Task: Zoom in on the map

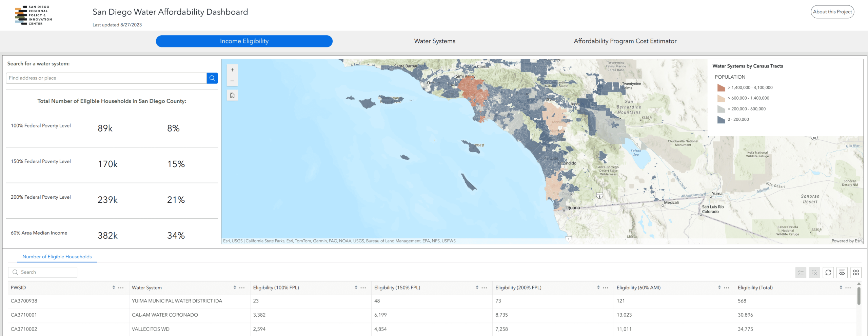Action: pyautogui.click(x=232, y=70)
